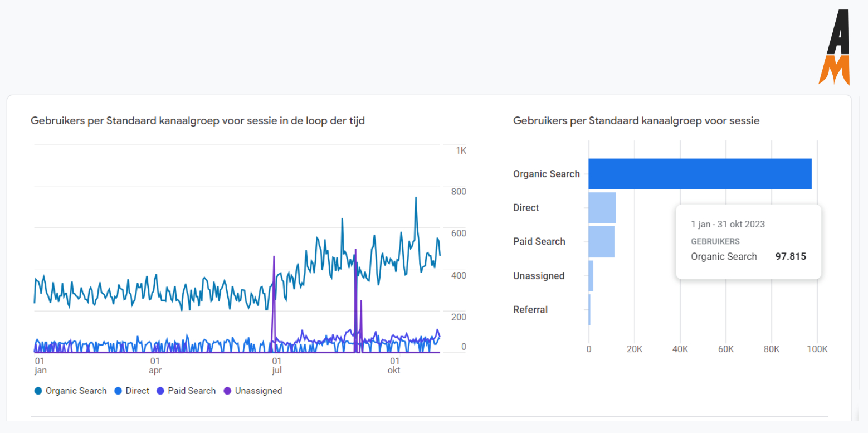Select the Unassigned bar in bar chart
Viewport: 868px width, 433px height.
[x=591, y=276]
